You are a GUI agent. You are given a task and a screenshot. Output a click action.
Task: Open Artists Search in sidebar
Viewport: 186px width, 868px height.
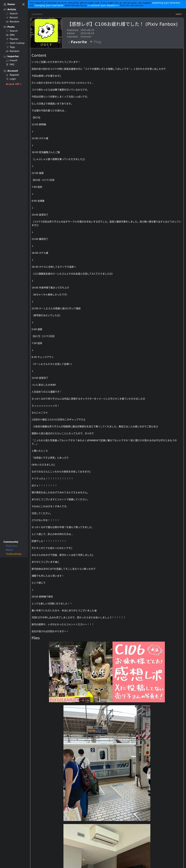coord(13,13)
